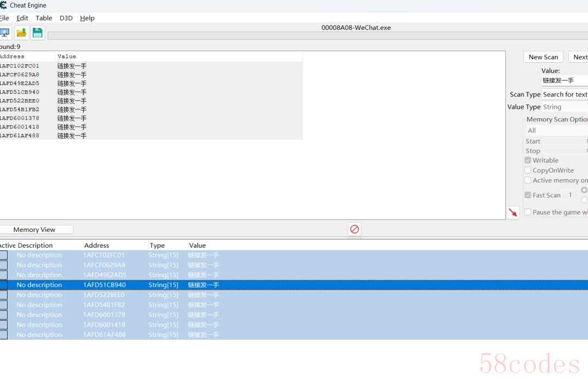588x380 pixels.
Task: Click the Start address field
Action: (x=566, y=142)
